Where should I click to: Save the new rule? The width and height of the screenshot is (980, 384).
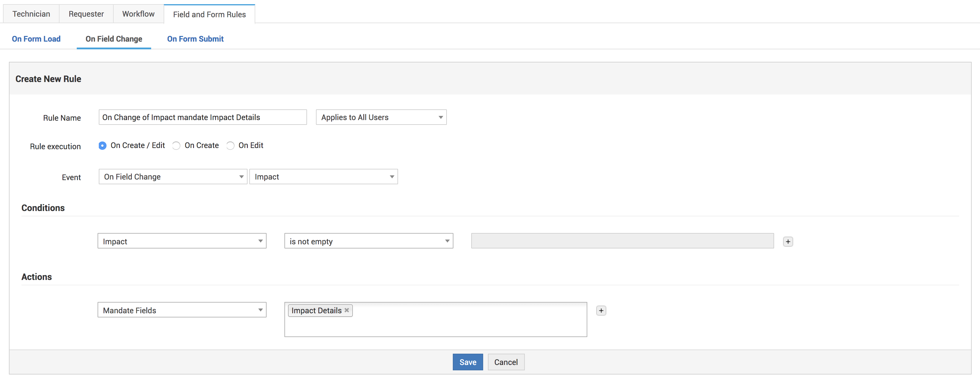[x=468, y=362]
